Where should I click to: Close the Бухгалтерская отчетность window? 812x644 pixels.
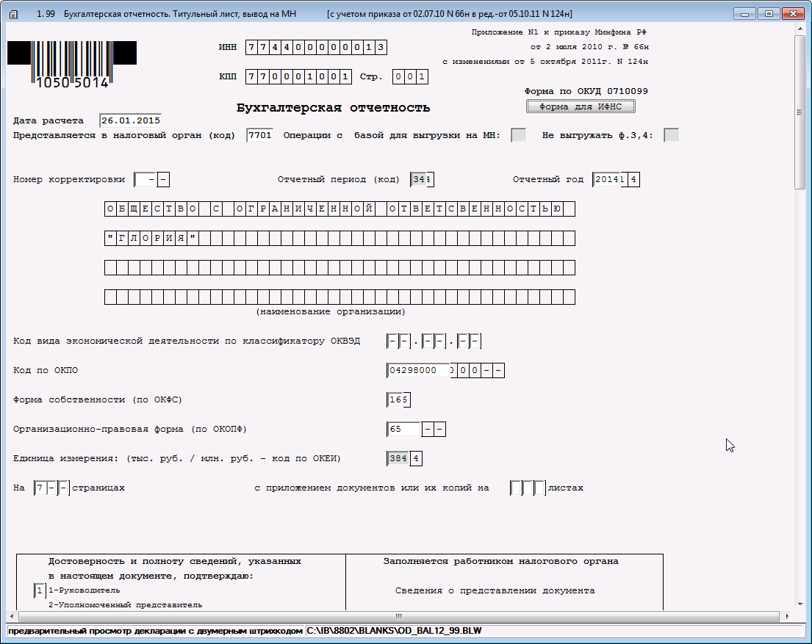(x=793, y=14)
